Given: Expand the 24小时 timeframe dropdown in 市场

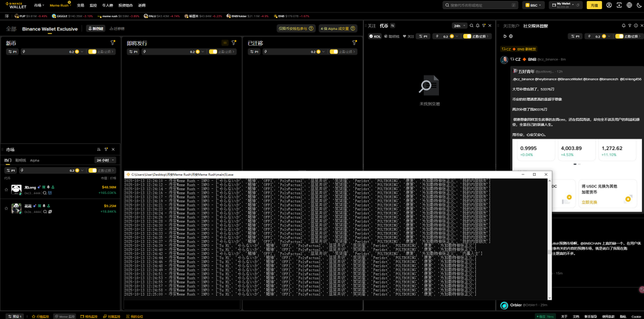Looking at the screenshot, I should [x=105, y=160].
